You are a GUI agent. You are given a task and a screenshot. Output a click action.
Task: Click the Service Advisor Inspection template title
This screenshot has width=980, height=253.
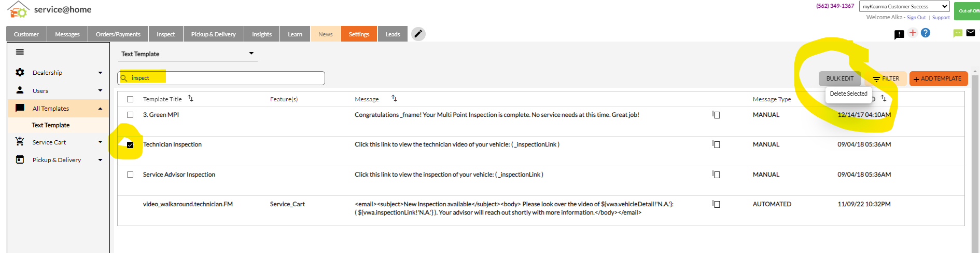click(x=179, y=175)
